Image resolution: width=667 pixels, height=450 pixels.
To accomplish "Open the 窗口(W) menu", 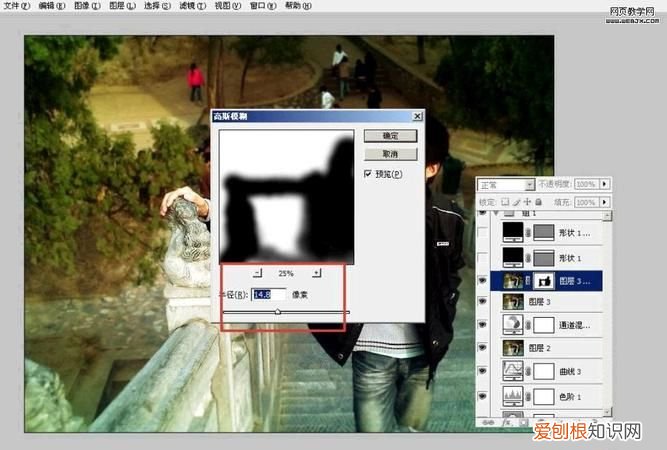I will click(x=263, y=6).
